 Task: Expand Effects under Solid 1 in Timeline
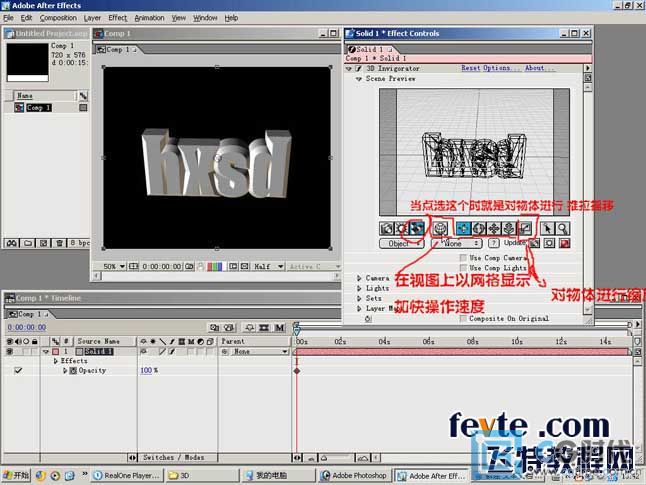click(x=56, y=361)
